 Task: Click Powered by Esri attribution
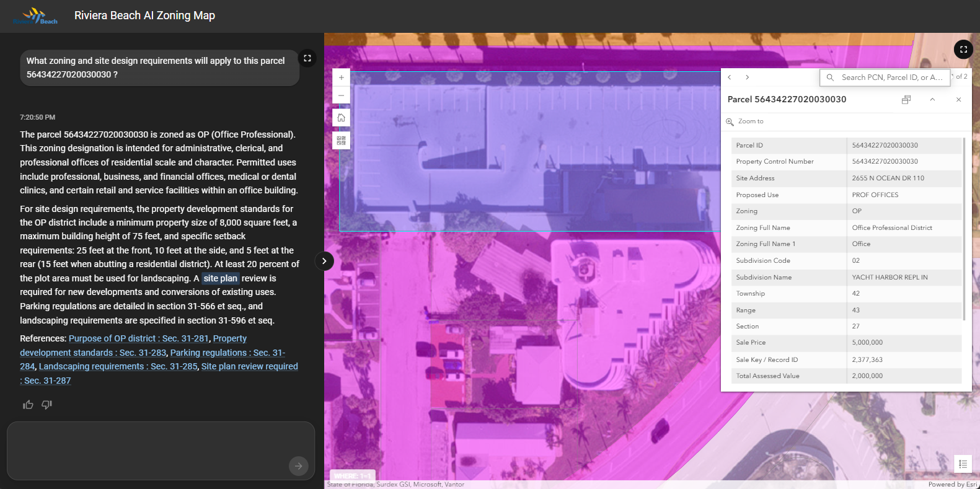click(952, 485)
